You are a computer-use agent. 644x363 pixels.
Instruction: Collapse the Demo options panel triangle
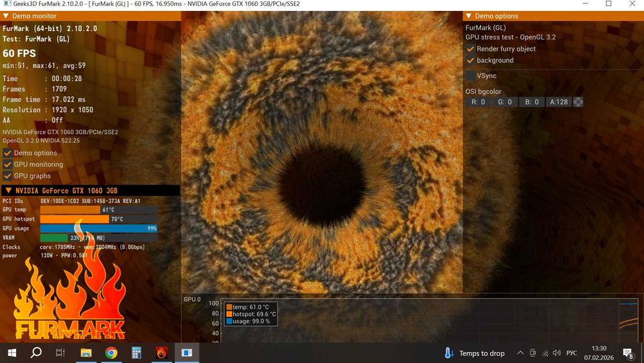coord(469,16)
